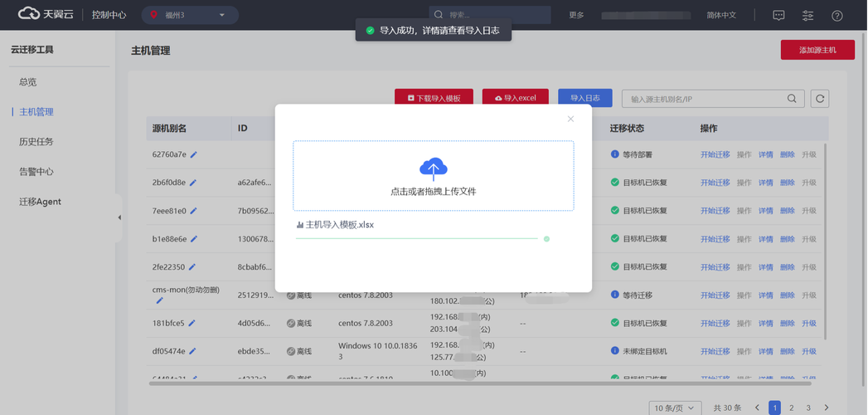Go to 历史任务 in sidebar

[36, 141]
